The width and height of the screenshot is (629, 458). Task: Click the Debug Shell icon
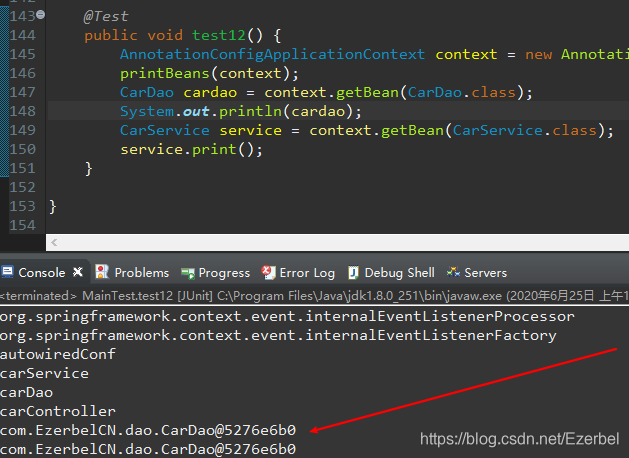(353, 272)
